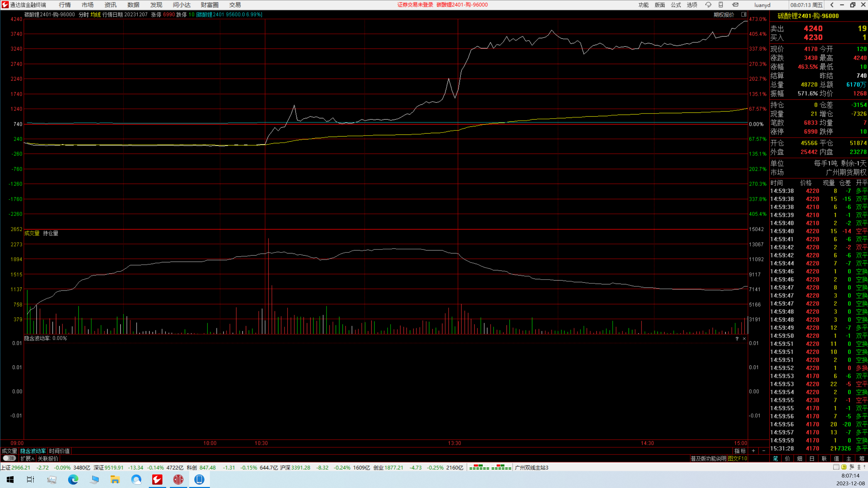Click the customer service headset icon
The image size is (868, 488).
708,5
